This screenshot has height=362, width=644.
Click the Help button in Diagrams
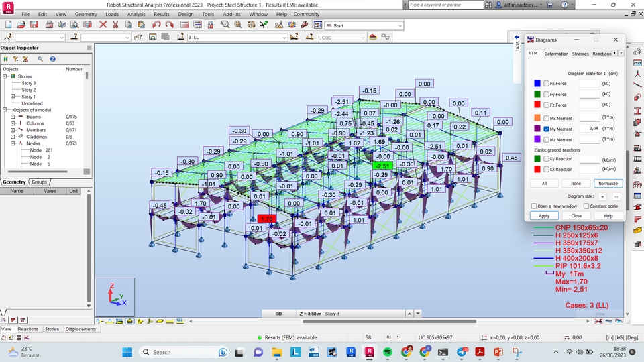608,215
